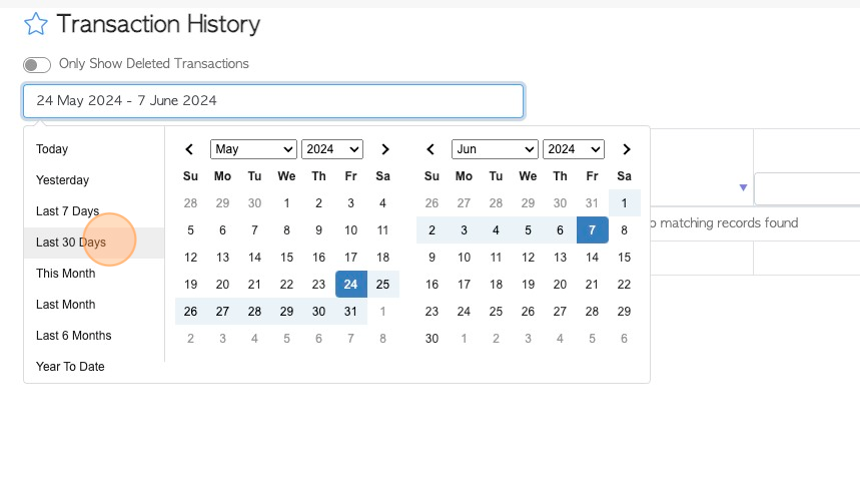The height and width of the screenshot is (482, 860).
Task: Click next month arrow on June calendar
Action: 626,149
